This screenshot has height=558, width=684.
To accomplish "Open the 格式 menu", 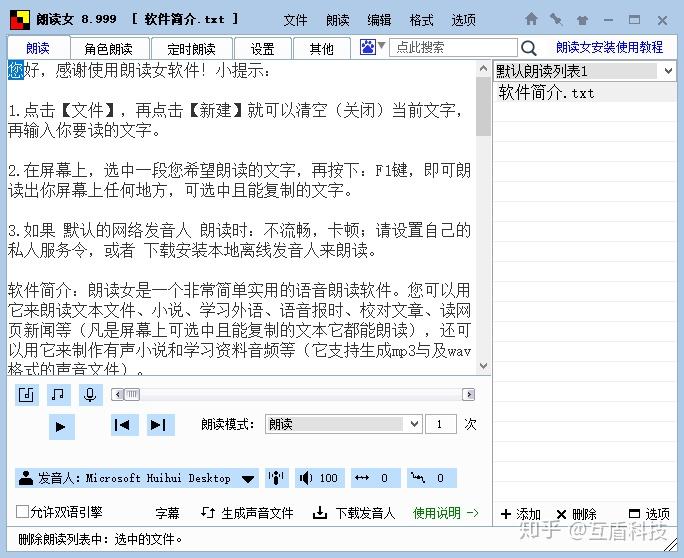I will [421, 20].
